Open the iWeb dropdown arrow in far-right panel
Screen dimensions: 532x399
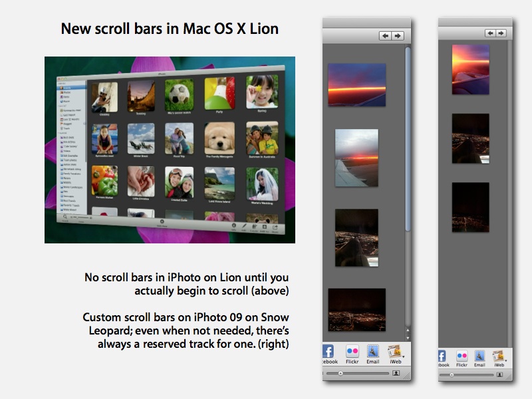pyautogui.click(x=506, y=360)
